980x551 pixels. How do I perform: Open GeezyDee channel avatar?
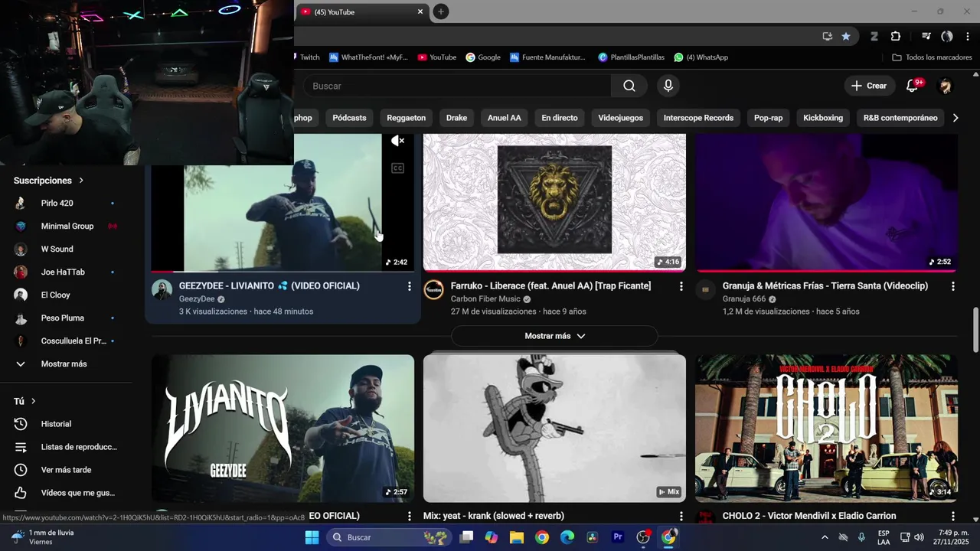click(x=162, y=289)
